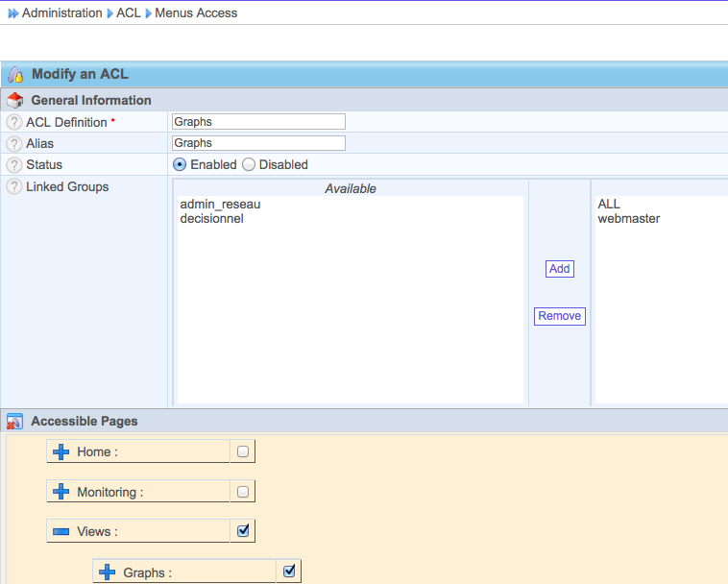Click inside the ACL Definition field
The height and width of the screenshot is (584, 728).
coord(257,122)
